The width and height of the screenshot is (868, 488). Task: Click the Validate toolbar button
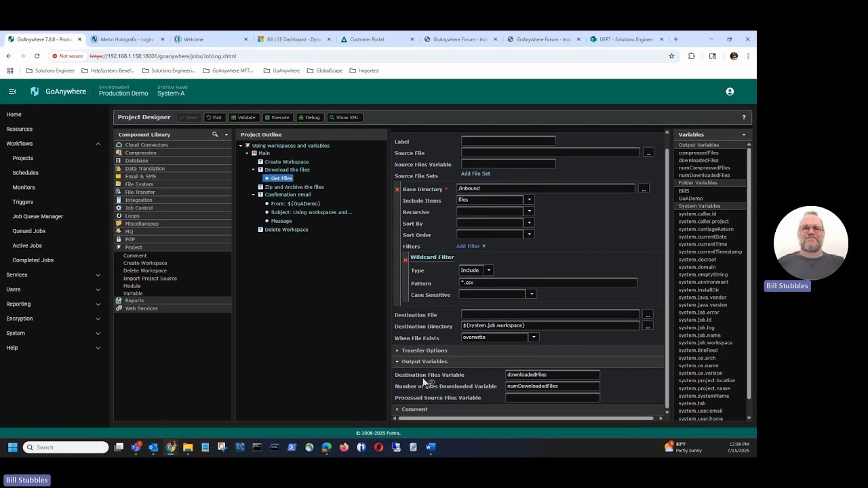(243, 117)
